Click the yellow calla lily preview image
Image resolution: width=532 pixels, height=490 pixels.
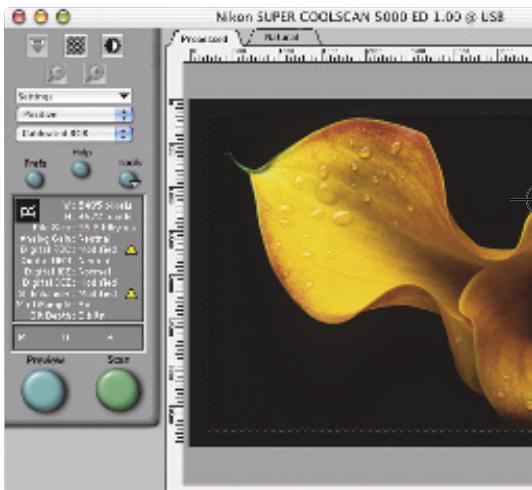coord(361,272)
